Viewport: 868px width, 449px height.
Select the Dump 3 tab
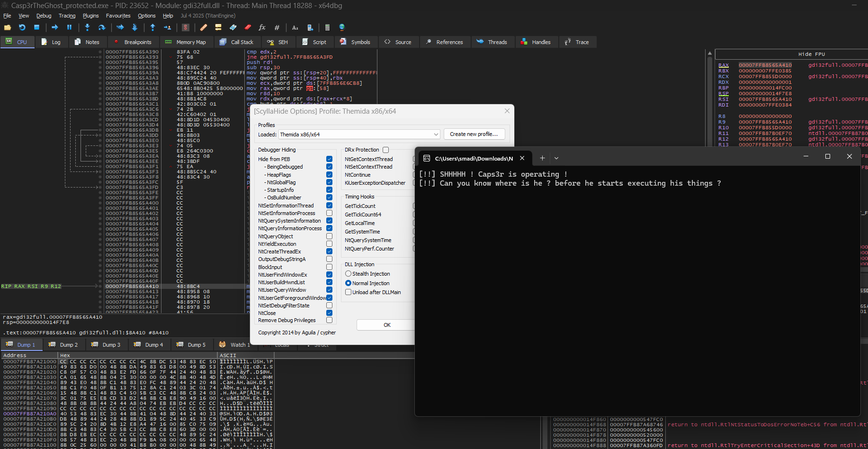click(106, 345)
